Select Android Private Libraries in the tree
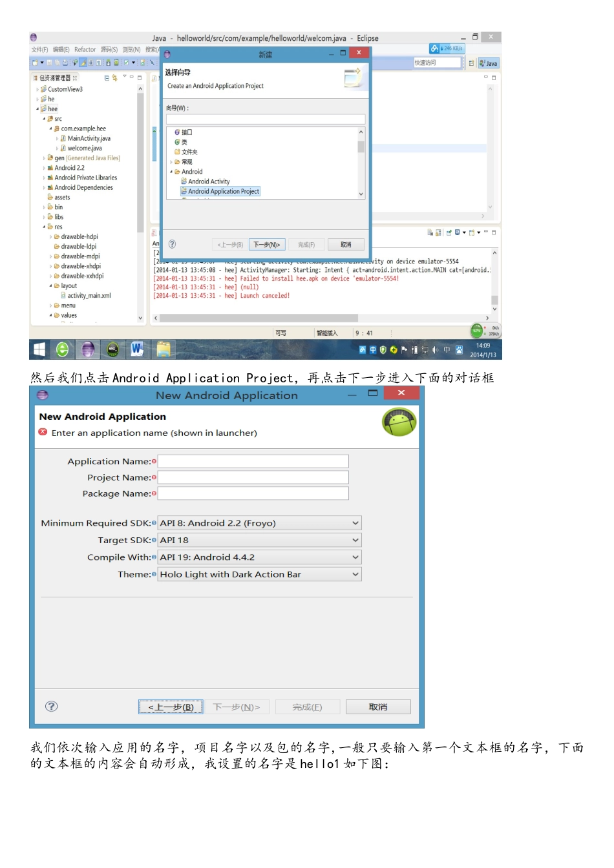Screen dimensions: 614x868 coord(82,178)
